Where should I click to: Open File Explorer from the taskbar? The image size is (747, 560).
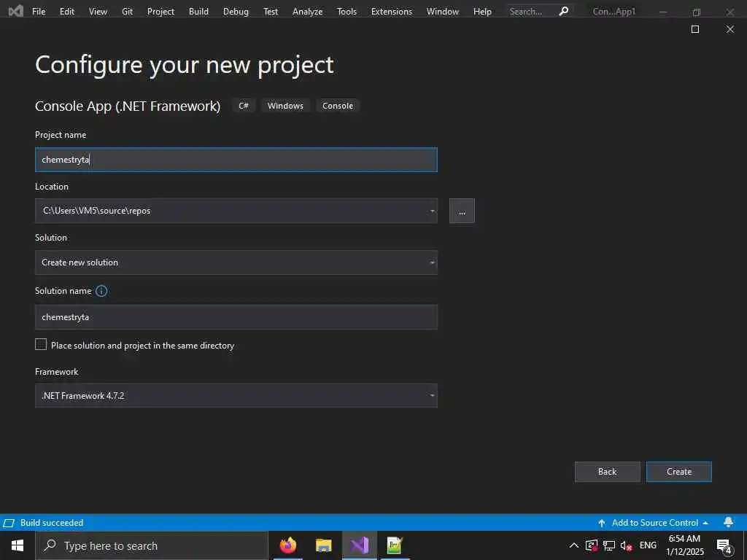323,545
